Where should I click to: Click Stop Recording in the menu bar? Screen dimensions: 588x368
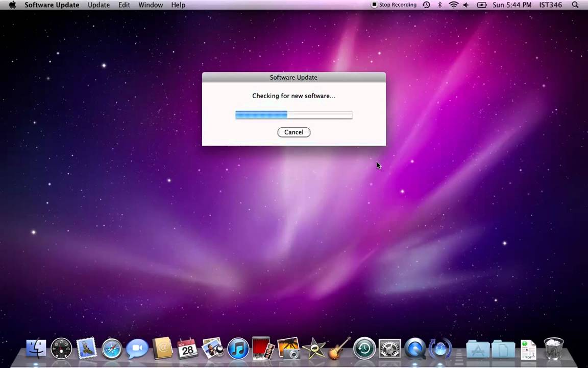(394, 5)
